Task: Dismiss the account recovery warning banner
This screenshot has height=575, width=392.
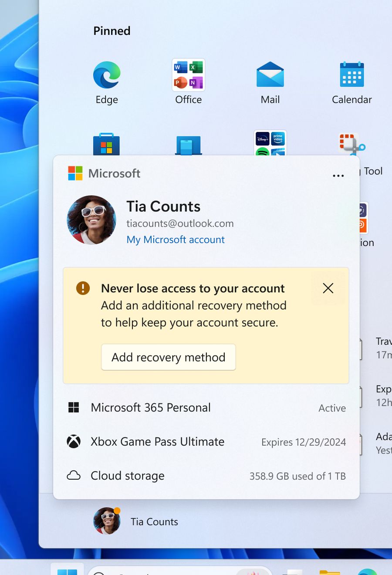Action: click(x=328, y=288)
